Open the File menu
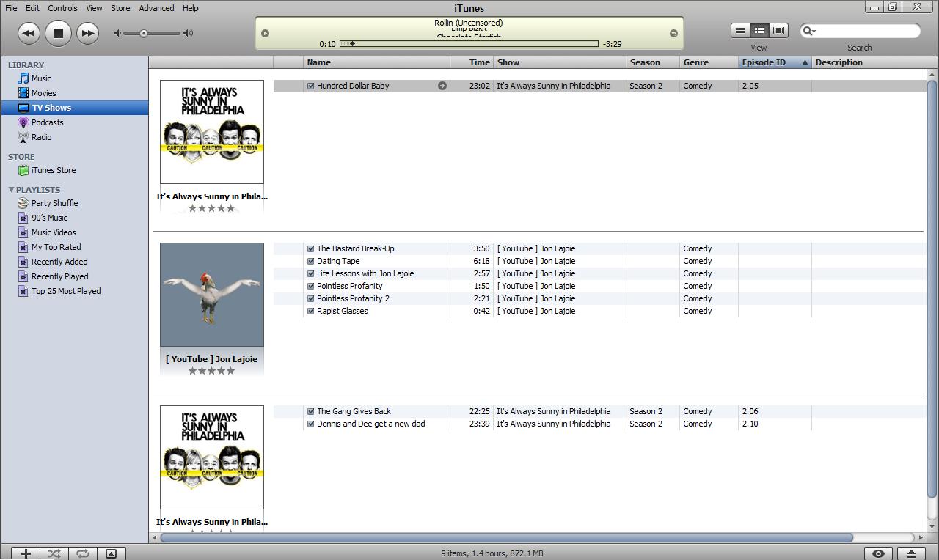Screen dimensions: 939x560 [11, 8]
